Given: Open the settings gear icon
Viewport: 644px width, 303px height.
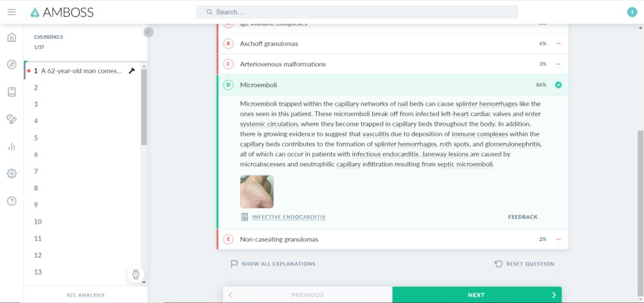Looking at the screenshot, I should coord(12,173).
